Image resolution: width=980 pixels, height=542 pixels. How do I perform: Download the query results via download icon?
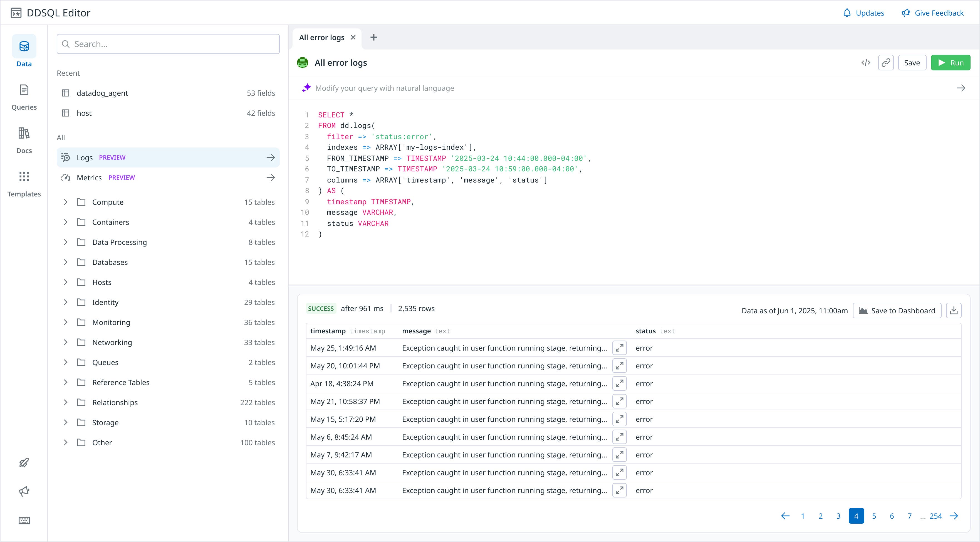(x=954, y=310)
